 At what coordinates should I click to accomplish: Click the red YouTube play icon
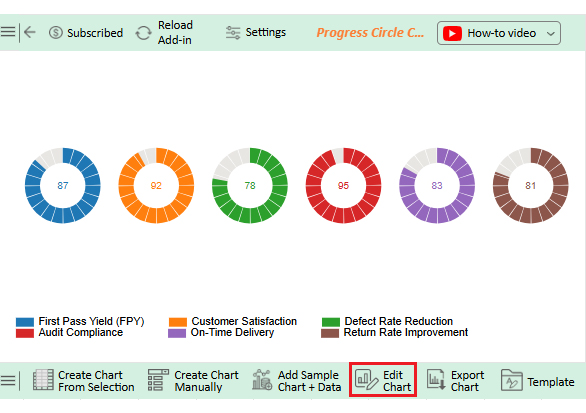[x=453, y=33]
